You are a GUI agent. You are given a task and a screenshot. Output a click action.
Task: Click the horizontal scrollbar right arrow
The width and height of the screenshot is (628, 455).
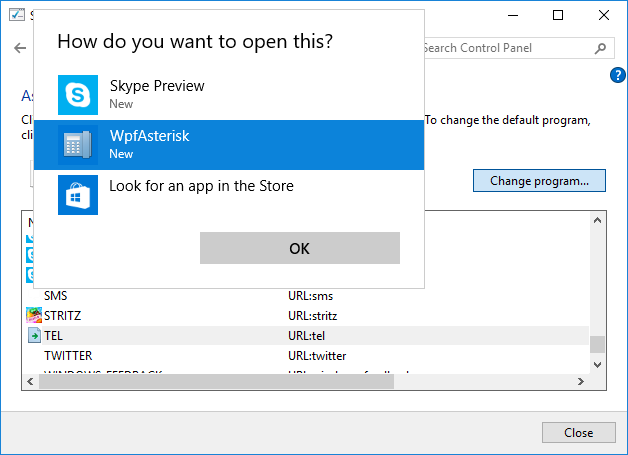581,381
